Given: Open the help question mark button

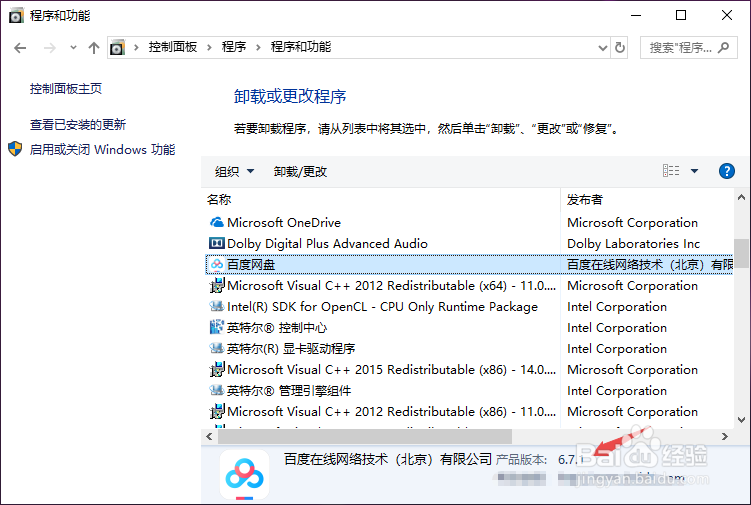Looking at the screenshot, I should tap(727, 171).
